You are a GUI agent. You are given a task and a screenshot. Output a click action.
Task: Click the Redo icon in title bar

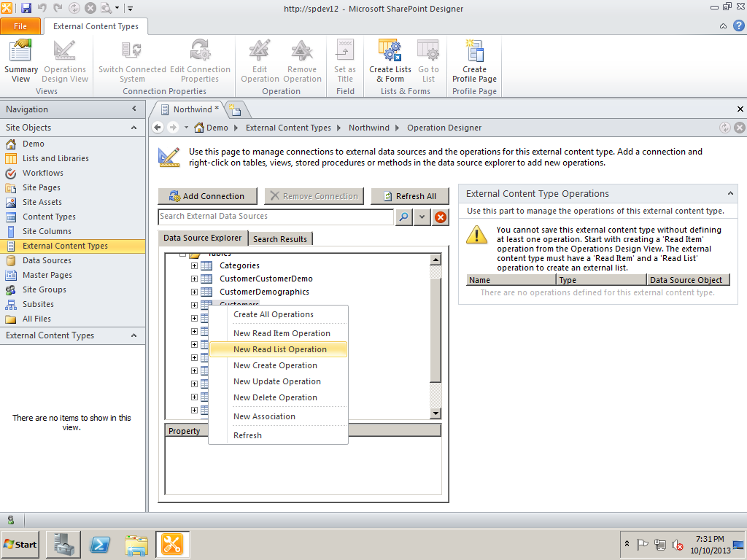click(x=58, y=8)
